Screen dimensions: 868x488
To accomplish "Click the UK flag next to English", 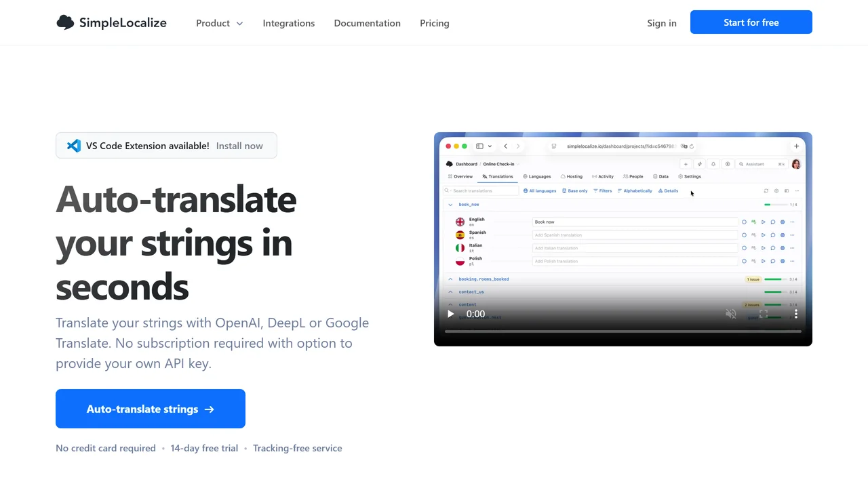I will tap(460, 222).
